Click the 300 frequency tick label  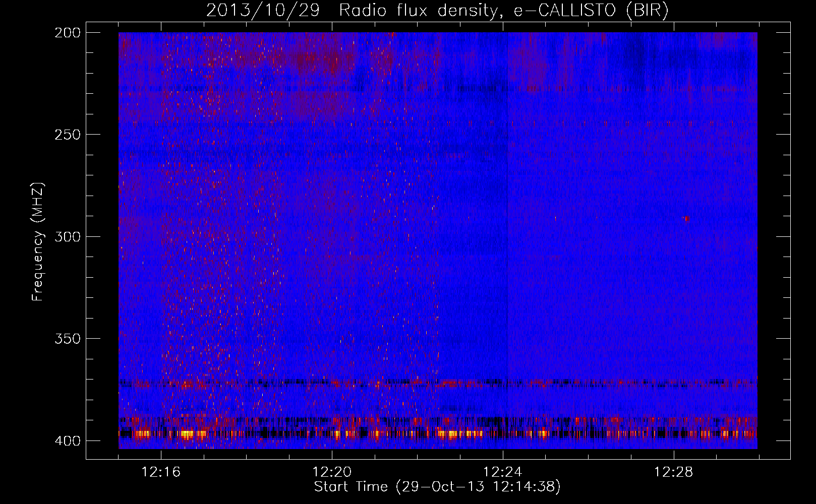(x=67, y=236)
